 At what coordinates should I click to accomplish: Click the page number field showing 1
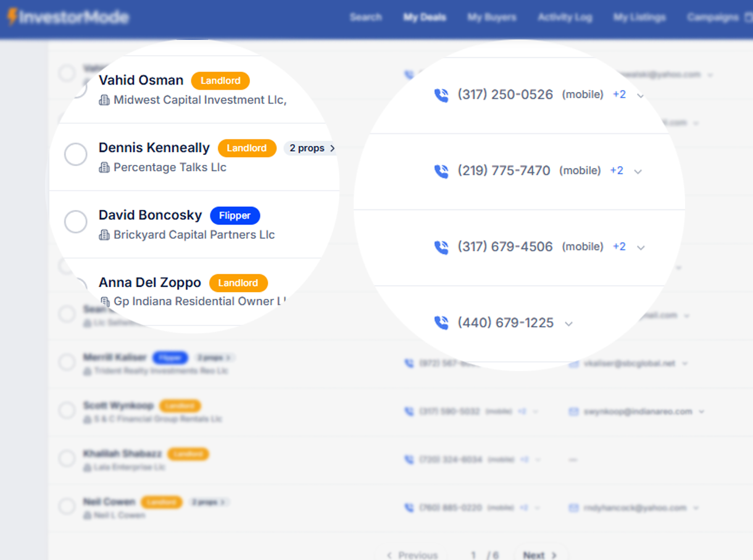pos(473,554)
